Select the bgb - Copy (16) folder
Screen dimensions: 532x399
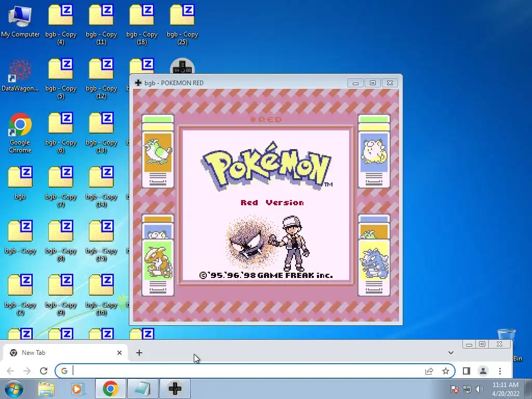click(101, 295)
